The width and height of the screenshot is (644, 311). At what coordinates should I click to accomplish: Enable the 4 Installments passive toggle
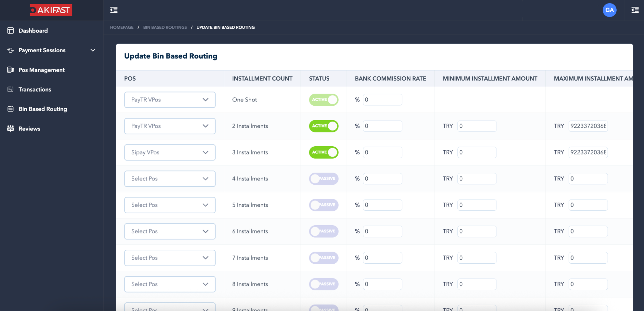pos(323,179)
